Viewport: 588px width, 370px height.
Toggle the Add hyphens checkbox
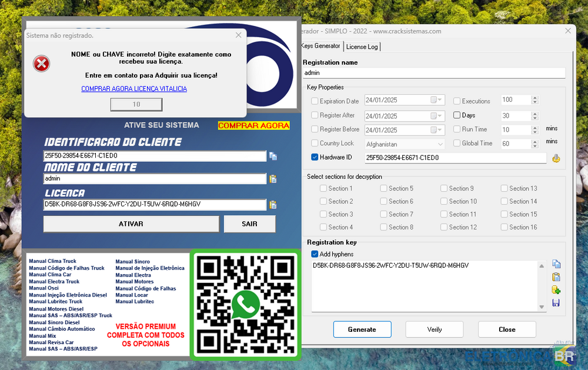coord(315,254)
